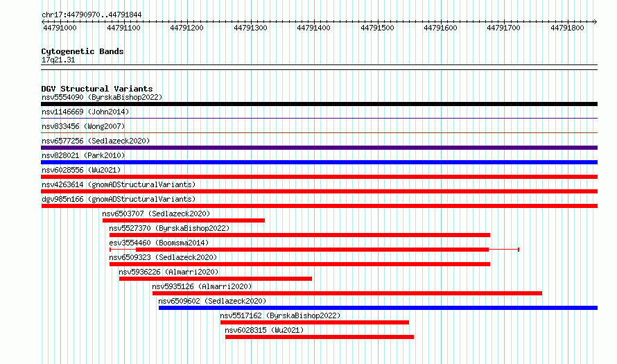Viewport: 617px width, 364px height.
Task: Open the nsv5936226 (Almarri2020) label
Action: (x=168, y=272)
